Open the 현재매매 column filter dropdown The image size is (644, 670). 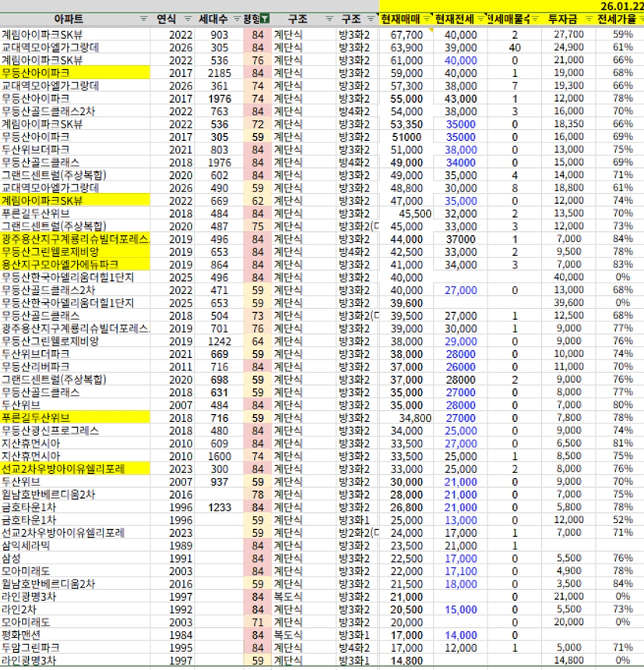click(x=427, y=19)
